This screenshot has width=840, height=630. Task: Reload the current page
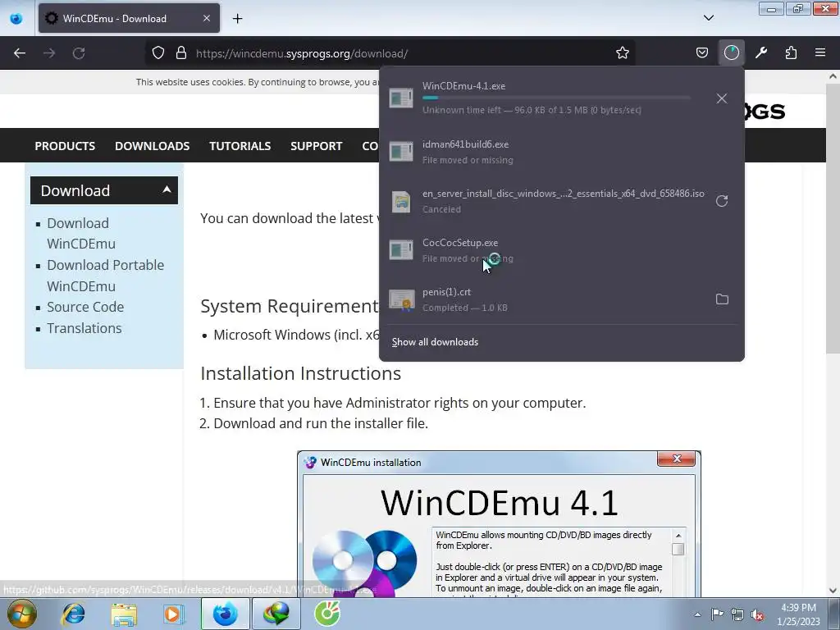click(79, 53)
